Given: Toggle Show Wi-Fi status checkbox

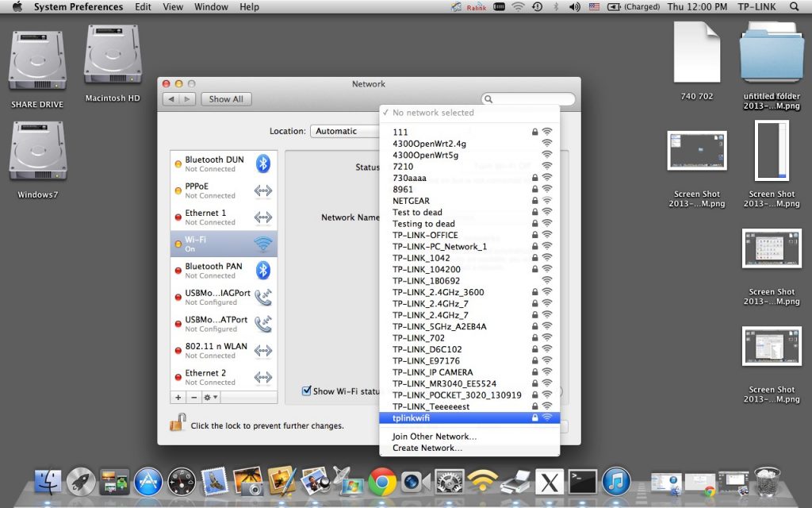Looking at the screenshot, I should pyautogui.click(x=307, y=391).
